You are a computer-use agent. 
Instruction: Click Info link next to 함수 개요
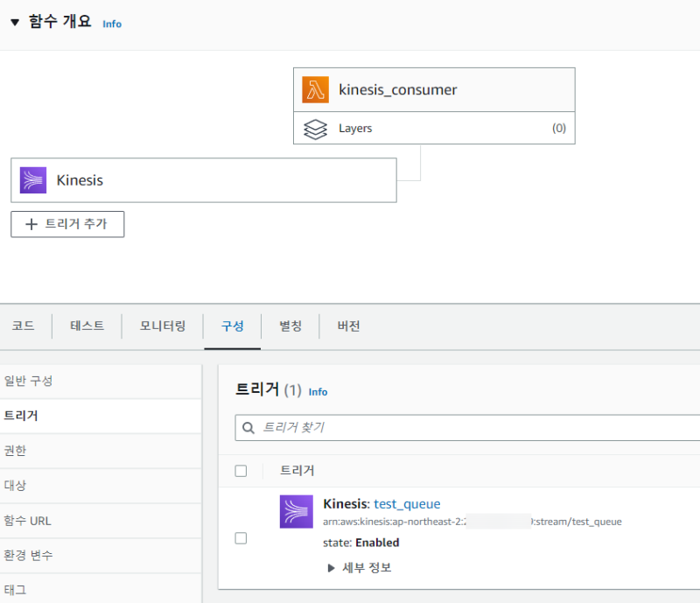[112, 24]
